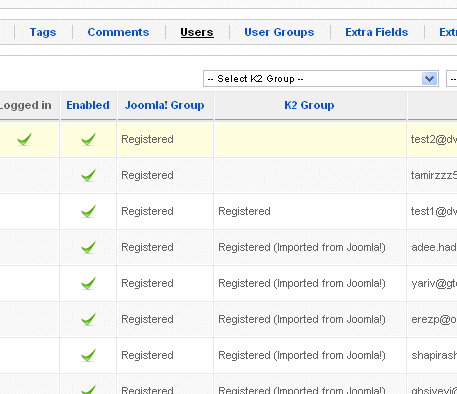Image resolution: width=457 pixels, height=394 pixels.
Task: Sort by Joomla! Group column
Action: coord(164,105)
